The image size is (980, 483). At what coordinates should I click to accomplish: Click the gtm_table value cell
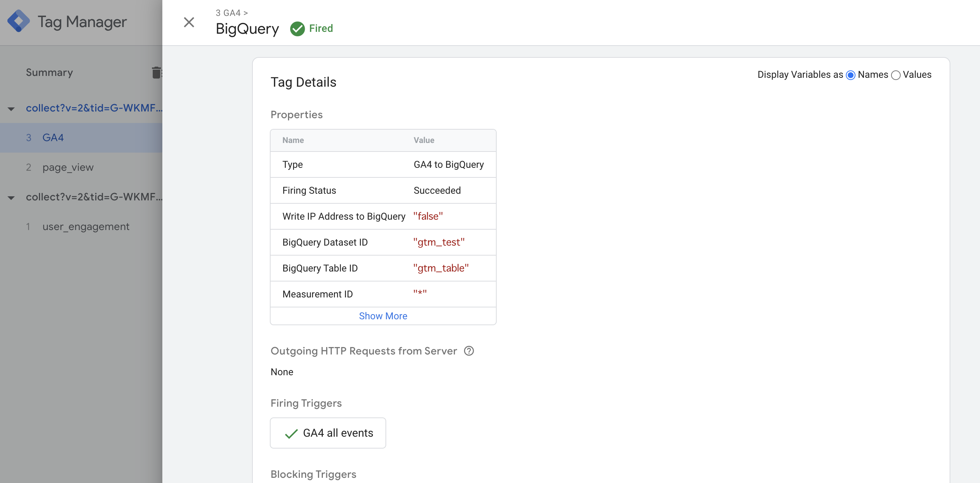[x=441, y=268]
